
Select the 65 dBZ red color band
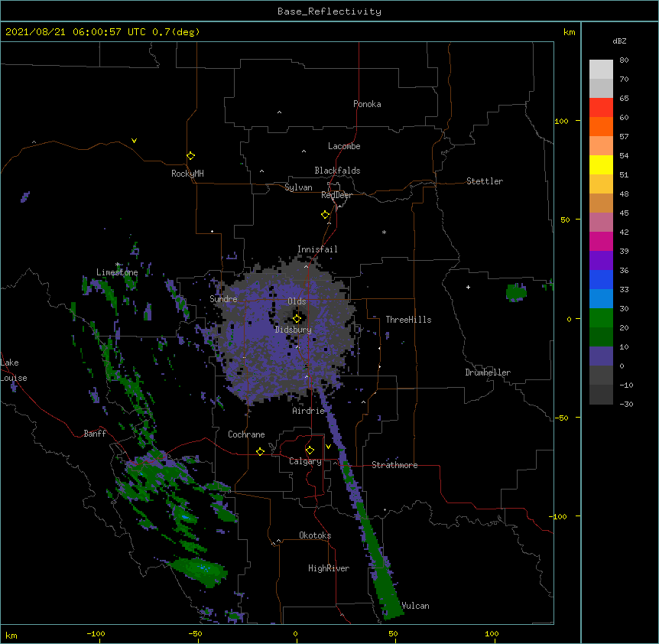click(x=601, y=107)
